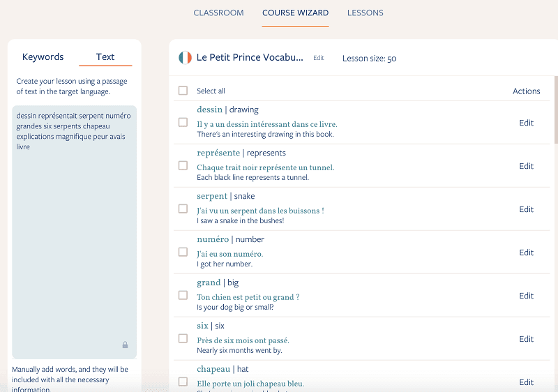Click the word chapeau | hat
This screenshot has height=392, width=558.
[x=223, y=369]
